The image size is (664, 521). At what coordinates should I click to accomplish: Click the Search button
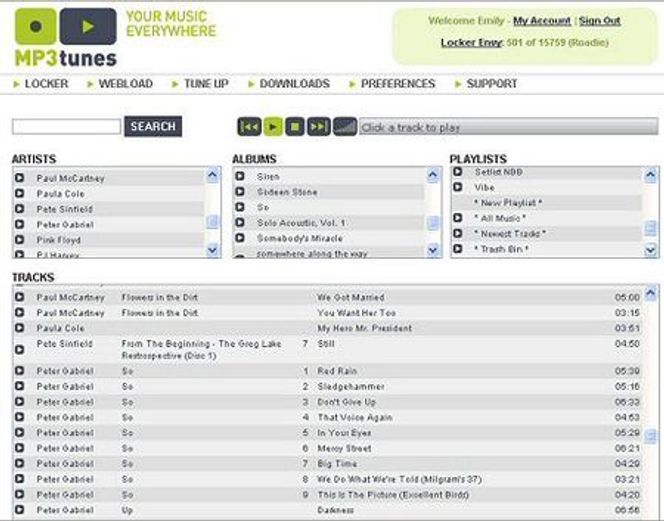tap(153, 127)
